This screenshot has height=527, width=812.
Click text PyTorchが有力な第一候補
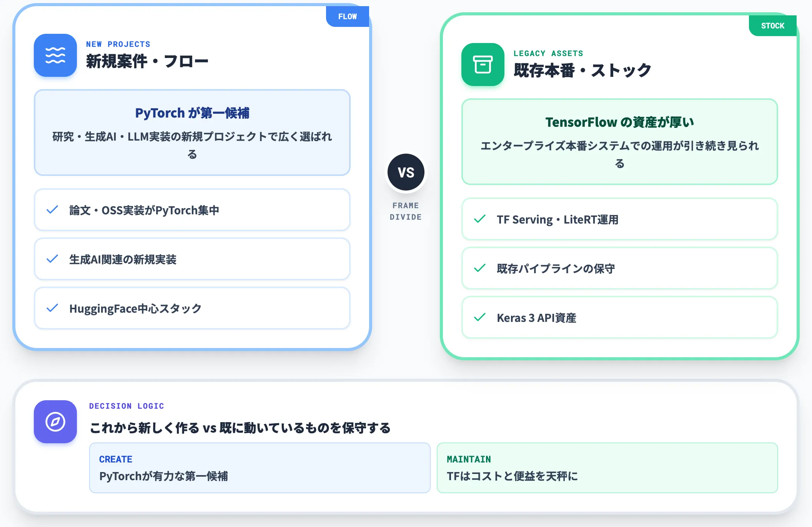(163, 476)
